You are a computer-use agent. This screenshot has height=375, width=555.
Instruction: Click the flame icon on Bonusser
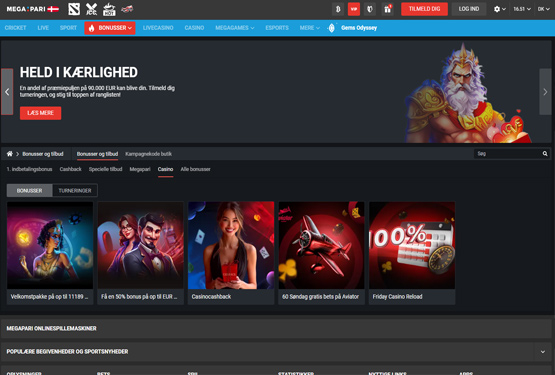tap(92, 28)
